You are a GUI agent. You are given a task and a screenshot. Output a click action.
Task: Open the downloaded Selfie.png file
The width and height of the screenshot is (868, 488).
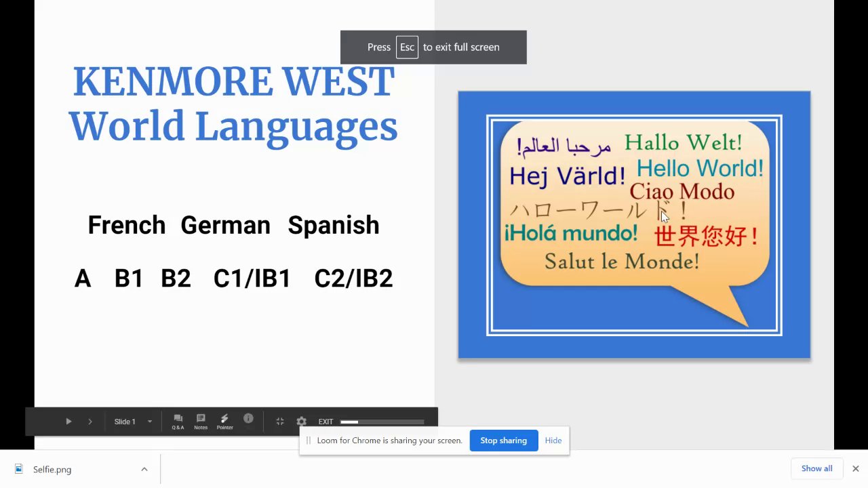pos(52,469)
